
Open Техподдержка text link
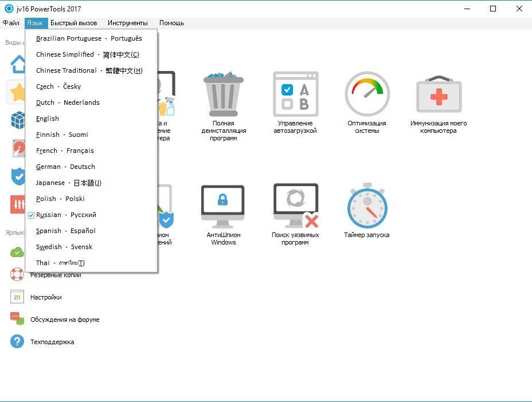pos(52,342)
